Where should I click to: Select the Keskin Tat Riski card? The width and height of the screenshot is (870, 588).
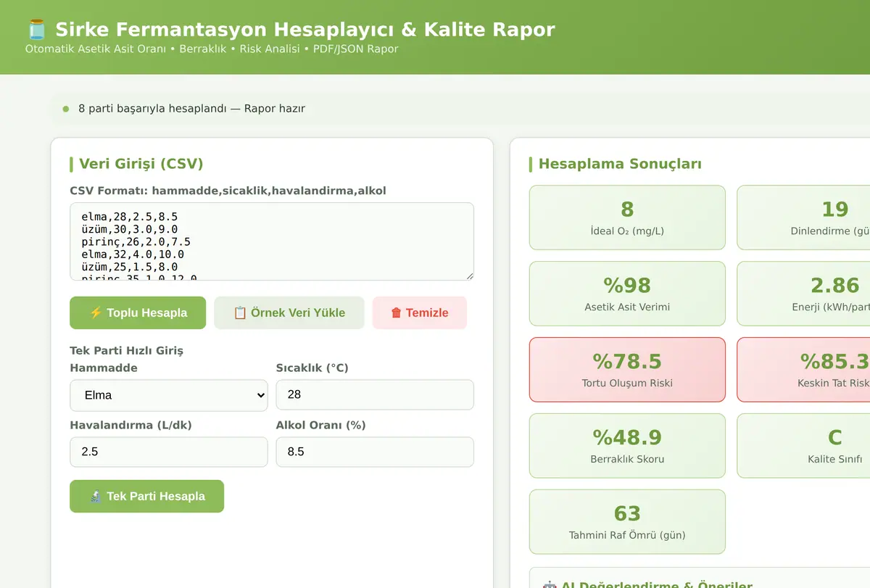[803, 370]
